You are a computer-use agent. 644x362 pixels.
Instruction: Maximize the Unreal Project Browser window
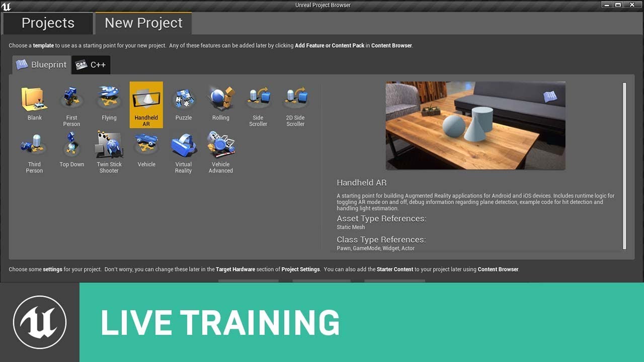(618, 5)
